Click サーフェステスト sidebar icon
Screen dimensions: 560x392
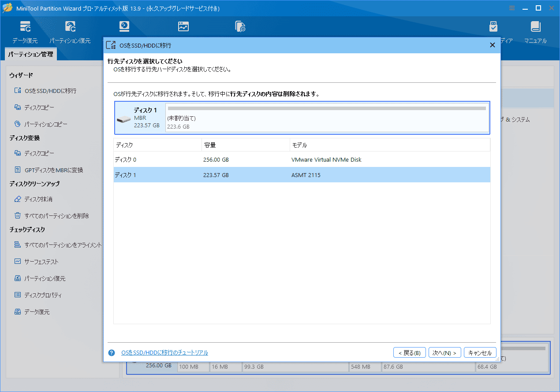(18, 262)
